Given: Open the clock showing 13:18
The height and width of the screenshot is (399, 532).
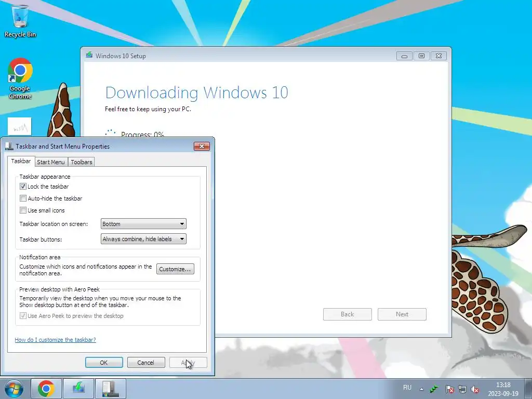Looking at the screenshot, I should click(x=503, y=389).
